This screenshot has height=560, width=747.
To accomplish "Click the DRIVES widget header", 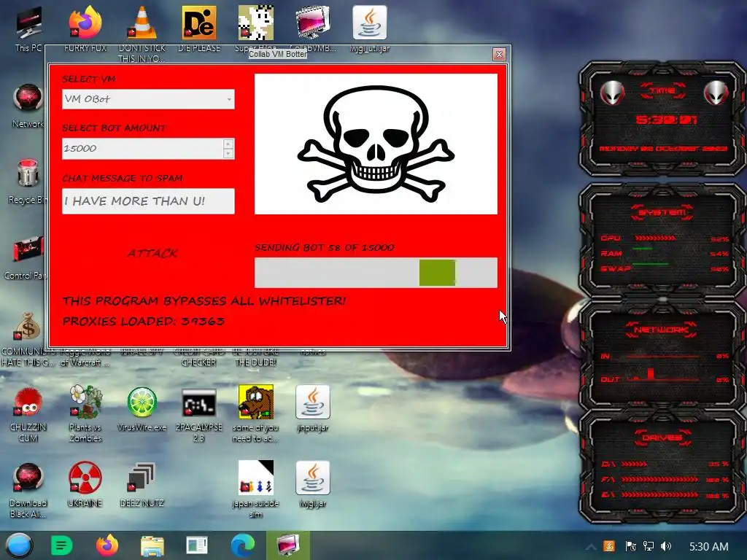I will [x=662, y=437].
